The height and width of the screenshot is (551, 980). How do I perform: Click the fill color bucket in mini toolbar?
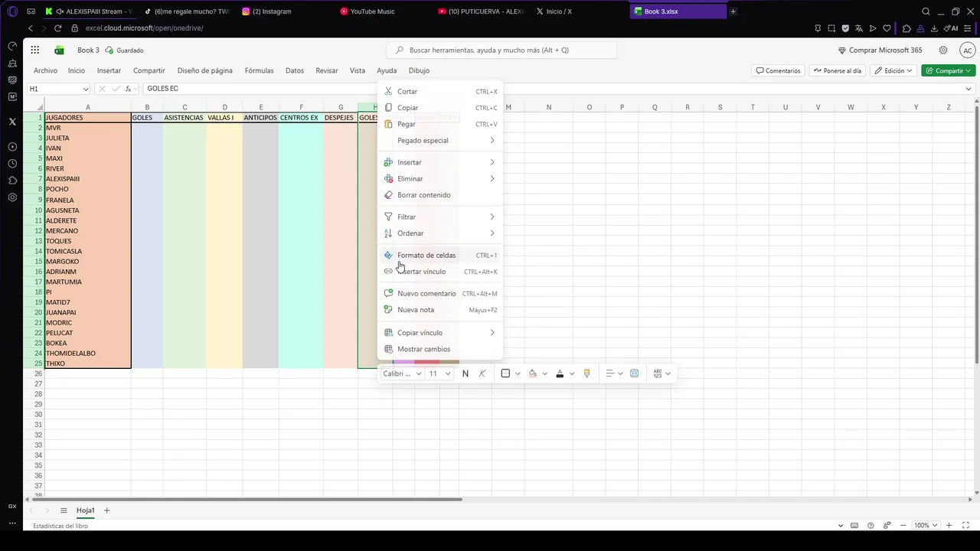(533, 373)
